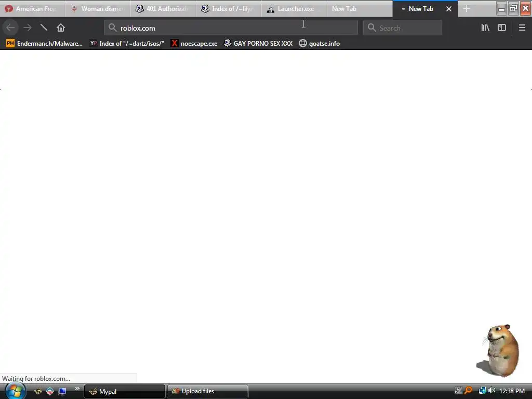This screenshot has width=532, height=399.
Task: Switch to the Launcher.exe tab
Action: 294,9
